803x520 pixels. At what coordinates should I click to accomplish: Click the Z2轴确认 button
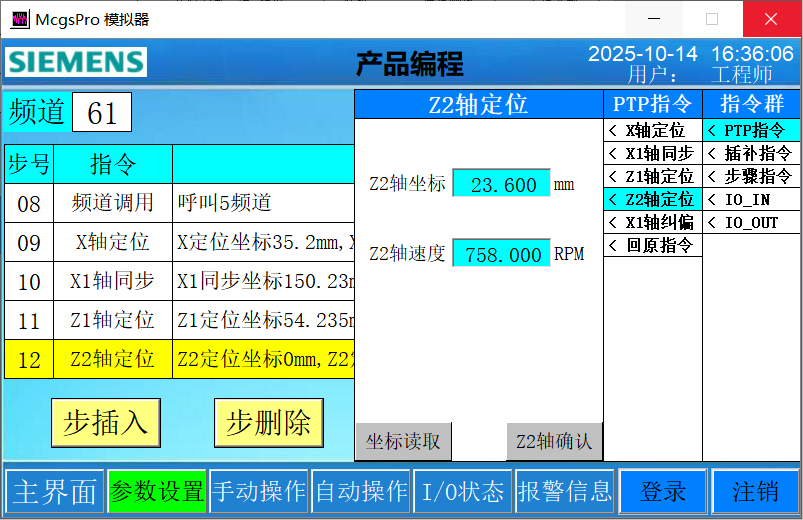(554, 441)
